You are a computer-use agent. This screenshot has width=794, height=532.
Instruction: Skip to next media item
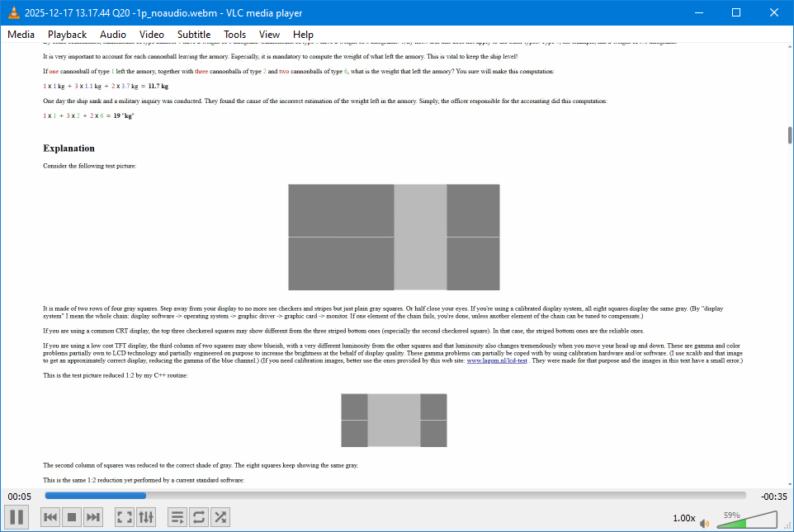point(92,517)
